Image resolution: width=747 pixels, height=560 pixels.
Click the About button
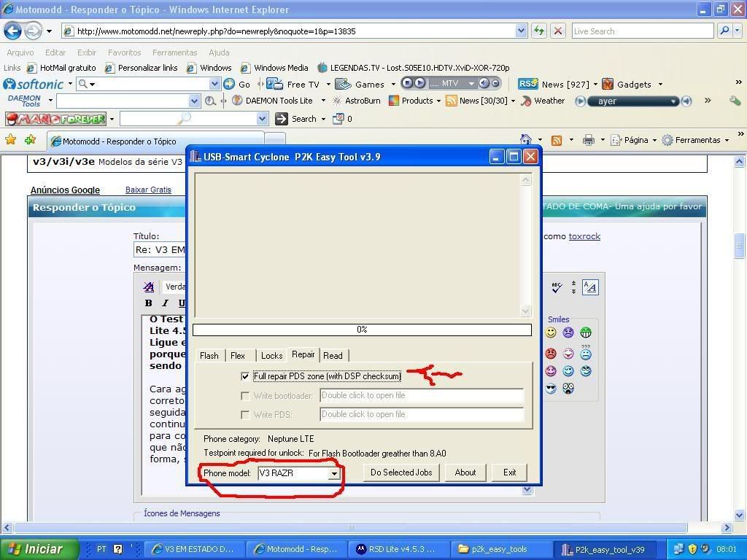click(465, 472)
